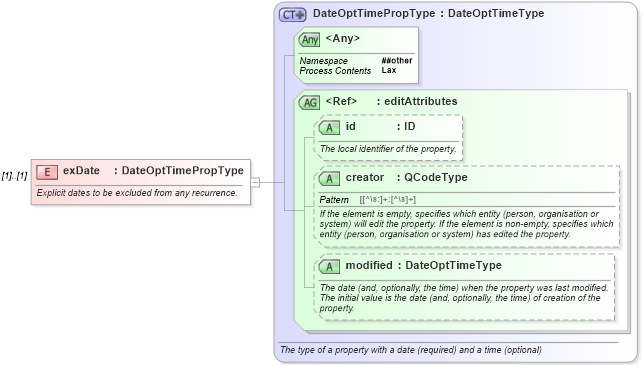Click the A icon next to id
Image resolution: width=642 pixels, height=365 pixels.
point(329,128)
